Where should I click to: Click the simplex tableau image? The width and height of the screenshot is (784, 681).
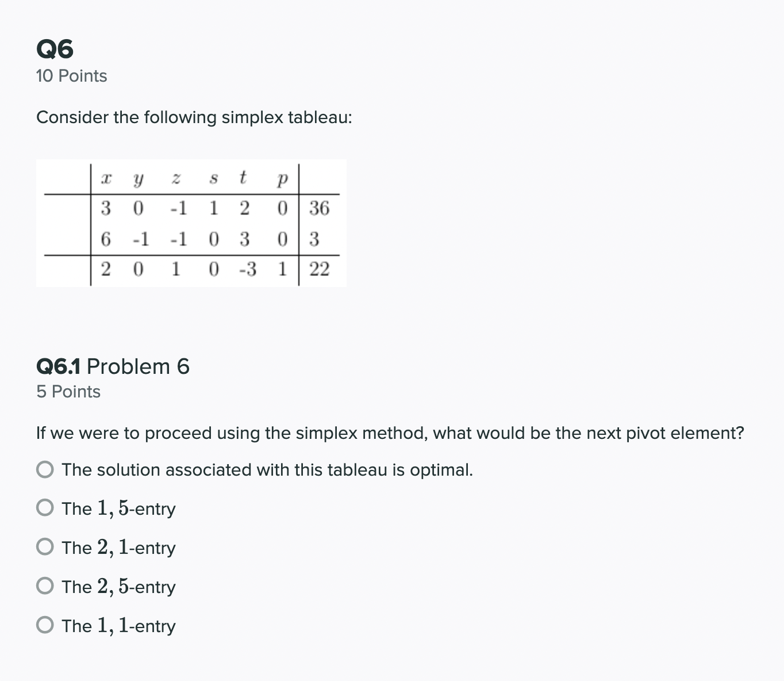click(190, 223)
